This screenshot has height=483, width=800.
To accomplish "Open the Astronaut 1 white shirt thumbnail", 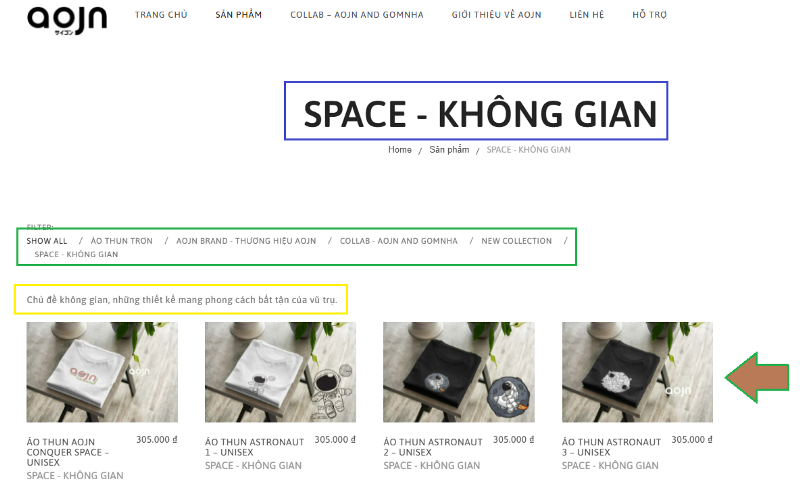I will [280, 372].
